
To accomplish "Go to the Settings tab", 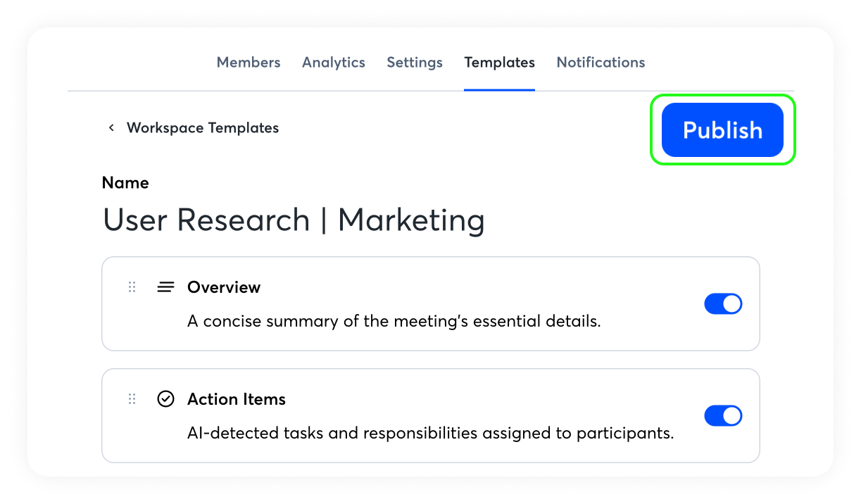I will pyautogui.click(x=415, y=63).
